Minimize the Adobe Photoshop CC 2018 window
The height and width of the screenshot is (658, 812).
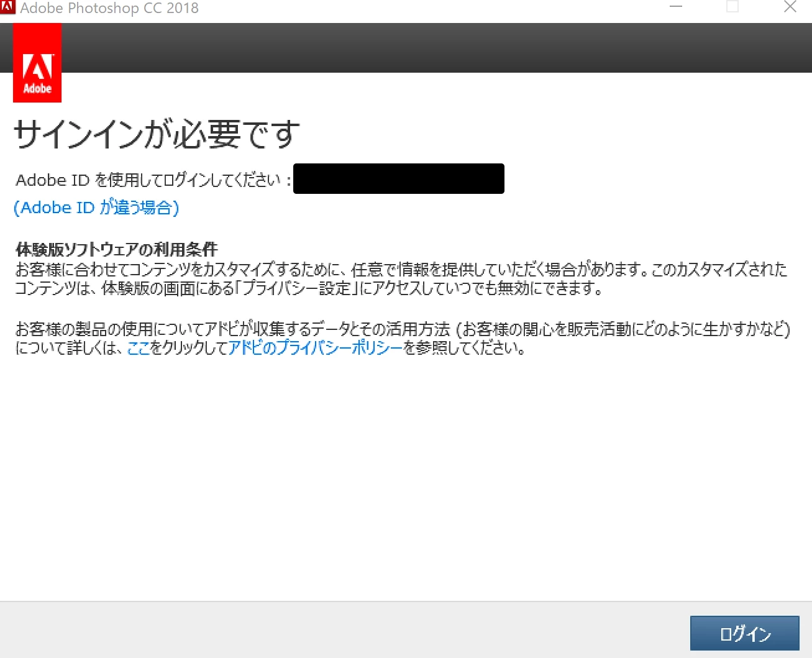tap(676, 7)
